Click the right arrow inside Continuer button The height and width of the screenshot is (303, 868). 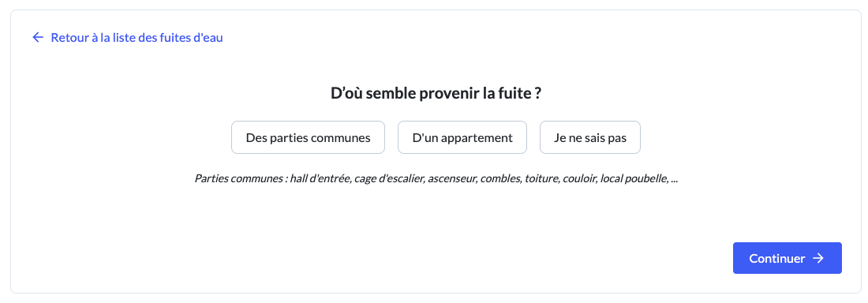point(818,258)
